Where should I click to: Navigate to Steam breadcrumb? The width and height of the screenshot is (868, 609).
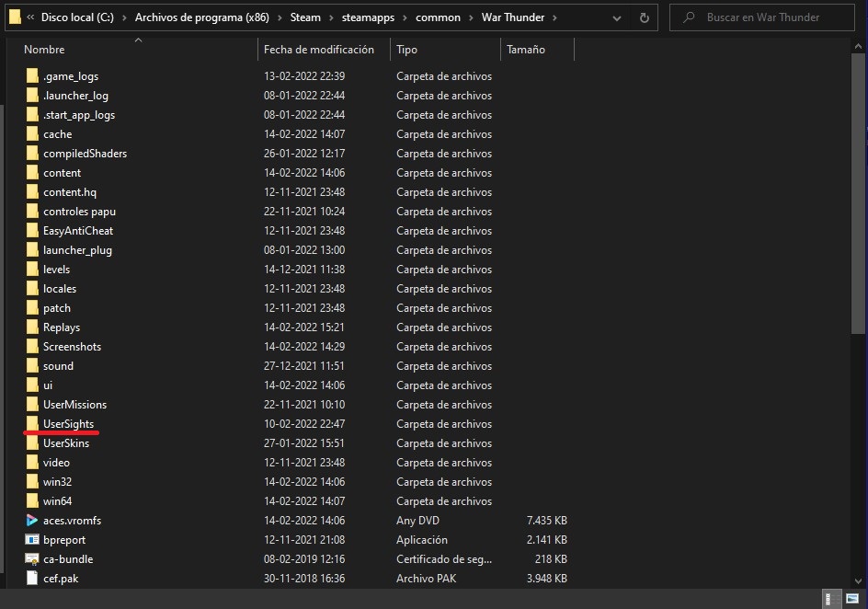tap(305, 17)
